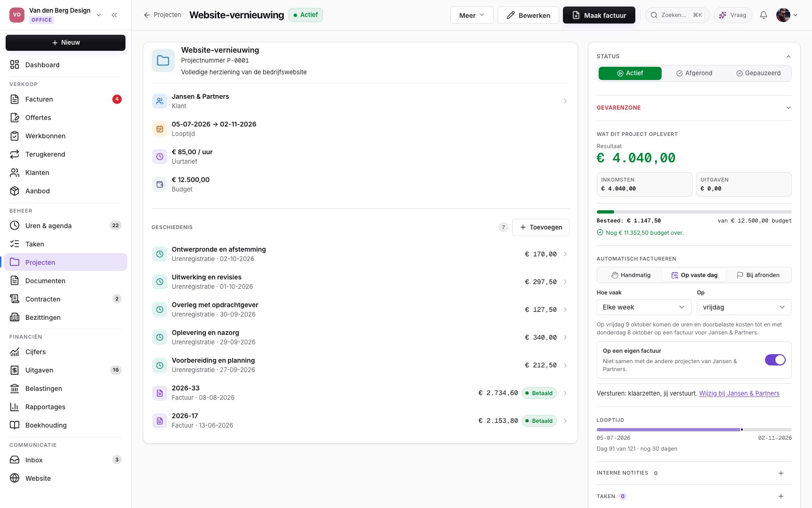Image resolution: width=812 pixels, height=508 pixels.
Task: Click the Website globe icon
Action: 15,478
